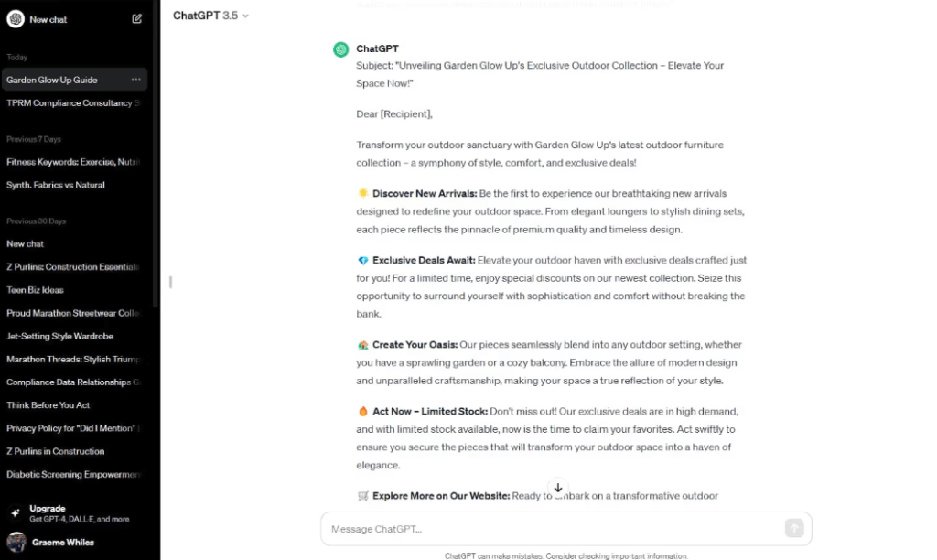Click the send message arrow icon
937x560 pixels.
point(794,529)
